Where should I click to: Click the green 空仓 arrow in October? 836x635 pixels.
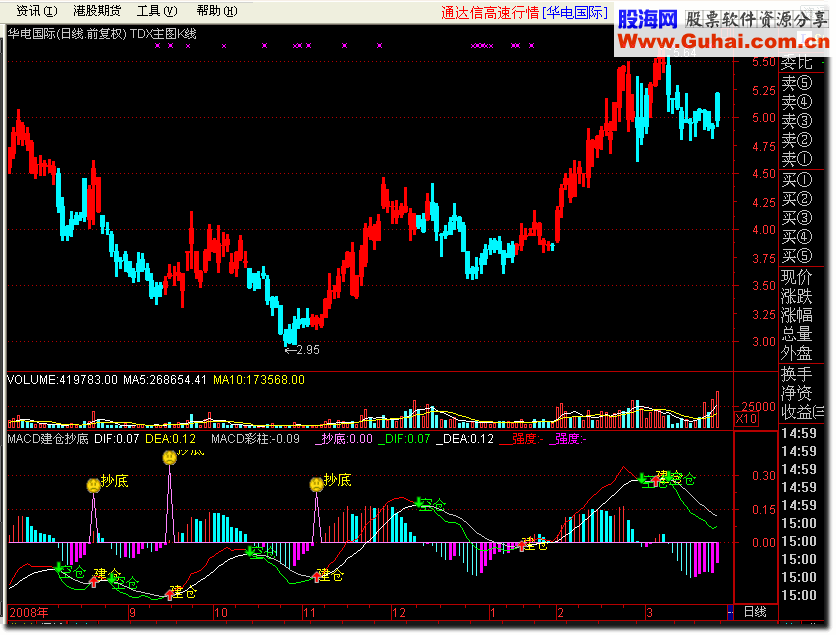click(250, 551)
